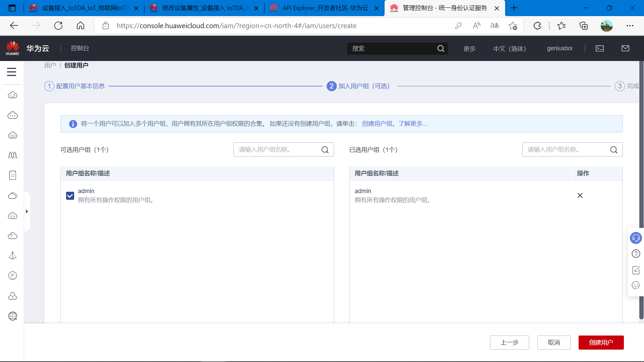Click the browser address bar URL

click(236, 26)
